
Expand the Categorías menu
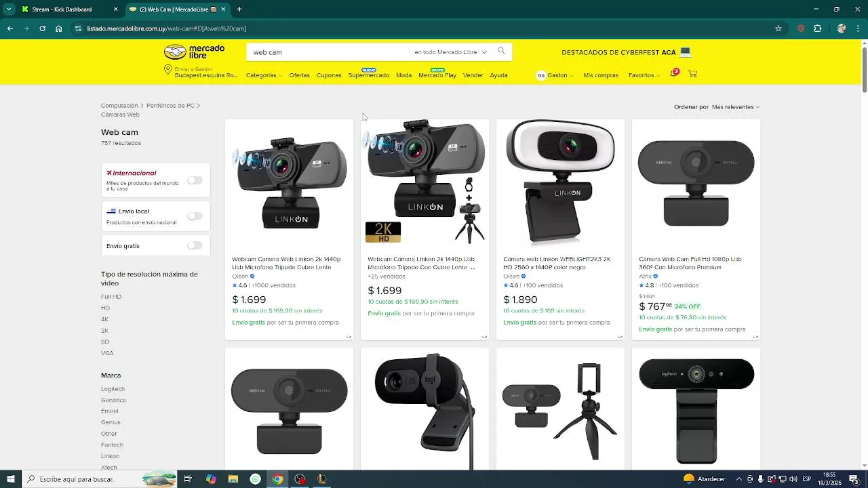[264, 75]
